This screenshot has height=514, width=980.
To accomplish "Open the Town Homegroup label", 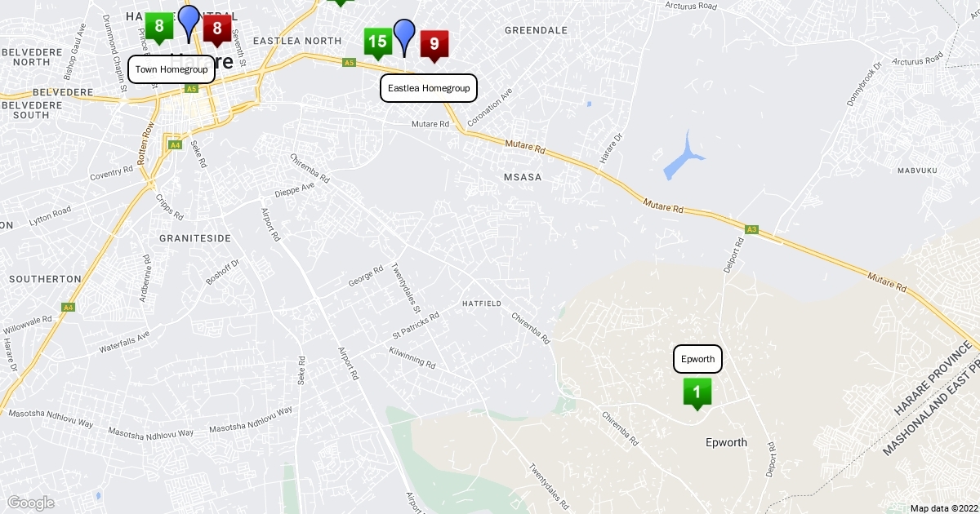I will click(x=171, y=69).
